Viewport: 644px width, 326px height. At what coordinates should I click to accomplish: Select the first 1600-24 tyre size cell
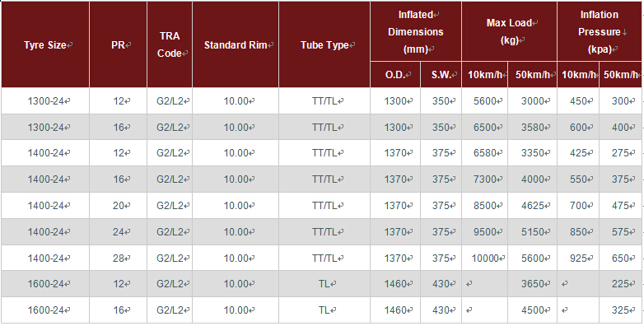[45, 284]
